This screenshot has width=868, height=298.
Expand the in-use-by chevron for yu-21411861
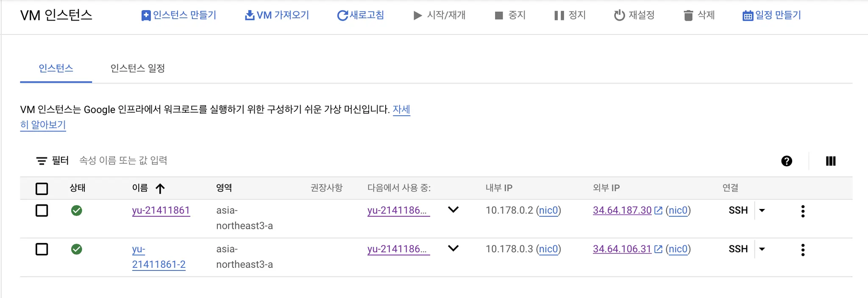pos(453,210)
